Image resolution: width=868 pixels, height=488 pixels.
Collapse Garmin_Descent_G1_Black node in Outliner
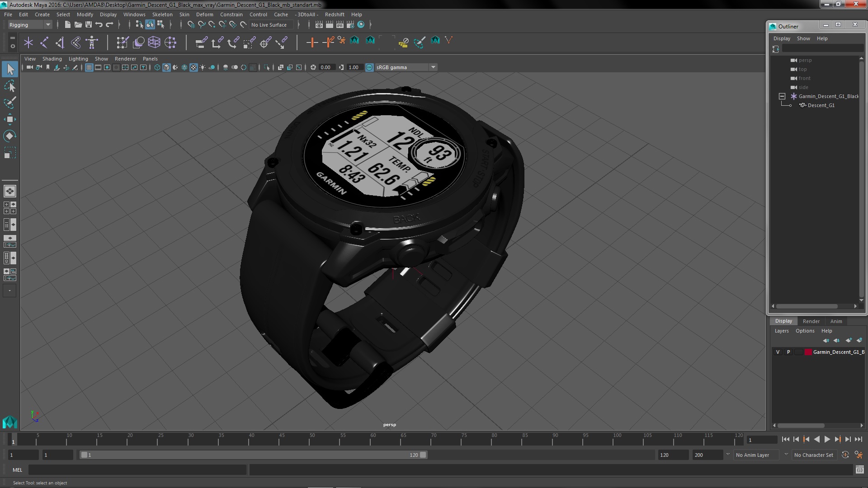pos(782,96)
